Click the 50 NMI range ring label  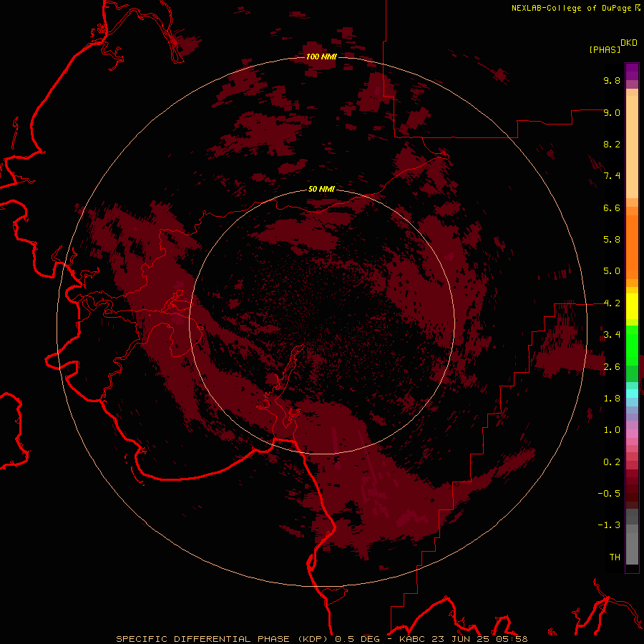321,190
